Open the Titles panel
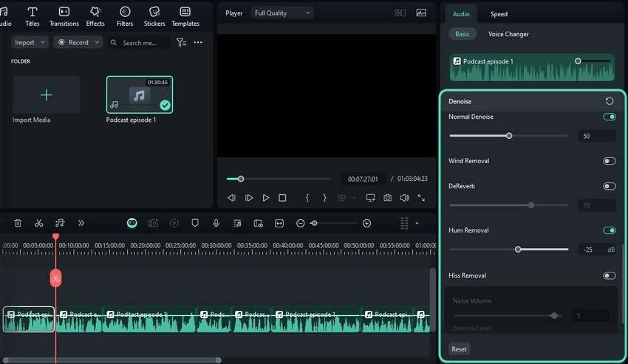628x364 pixels. tap(32, 16)
